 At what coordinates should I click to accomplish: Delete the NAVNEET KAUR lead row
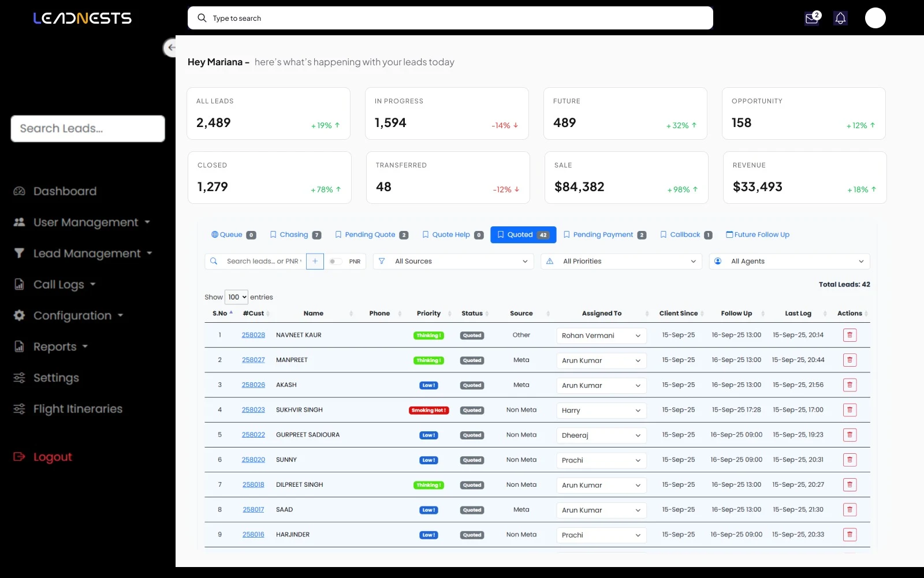point(850,335)
